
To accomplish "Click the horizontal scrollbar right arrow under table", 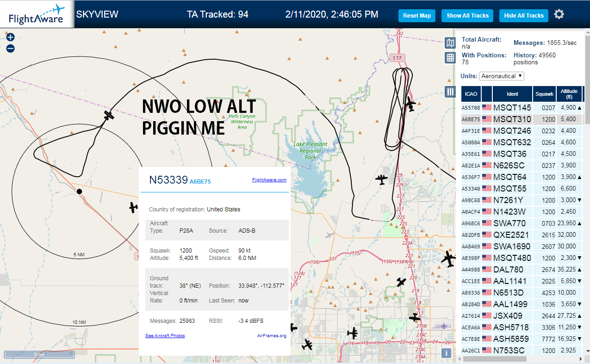I will click(x=581, y=358).
